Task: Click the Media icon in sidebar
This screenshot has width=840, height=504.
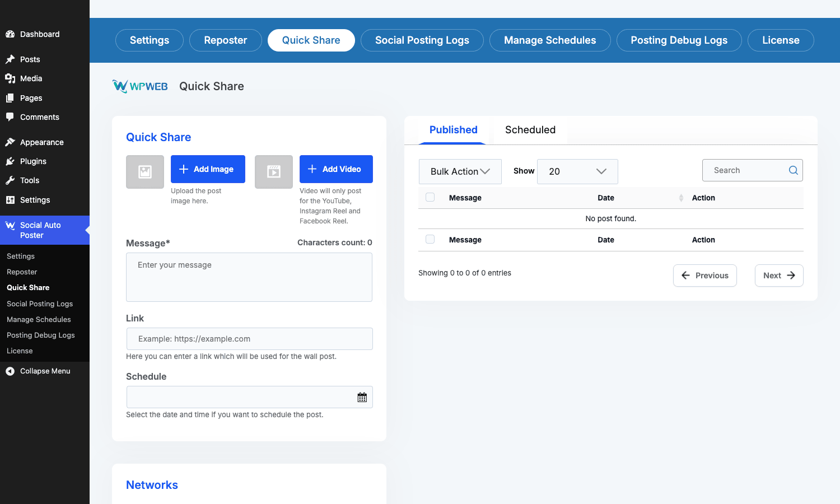Action: 10,78
